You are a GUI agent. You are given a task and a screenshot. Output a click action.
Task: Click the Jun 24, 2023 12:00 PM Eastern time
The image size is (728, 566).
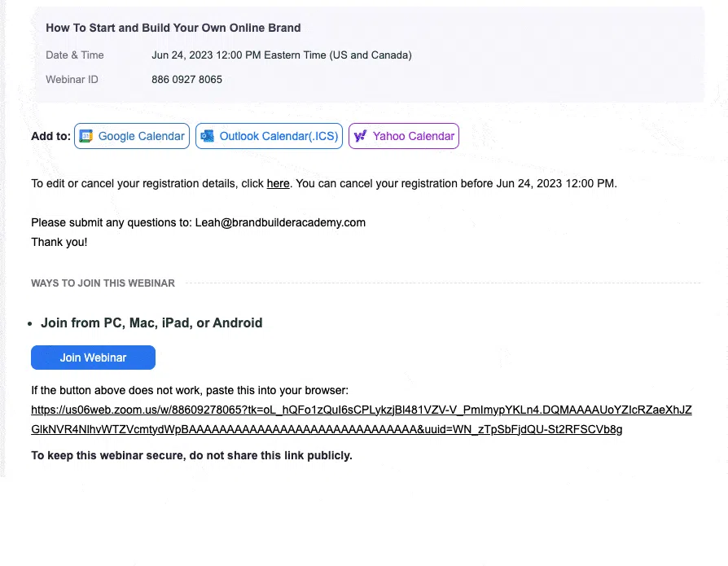pyautogui.click(x=281, y=55)
